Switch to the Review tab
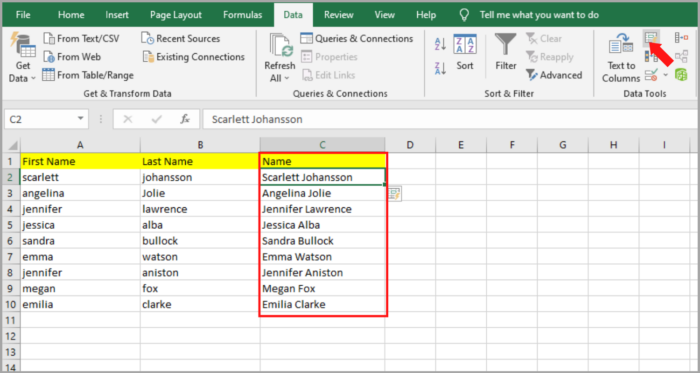700x373 pixels. coord(339,15)
